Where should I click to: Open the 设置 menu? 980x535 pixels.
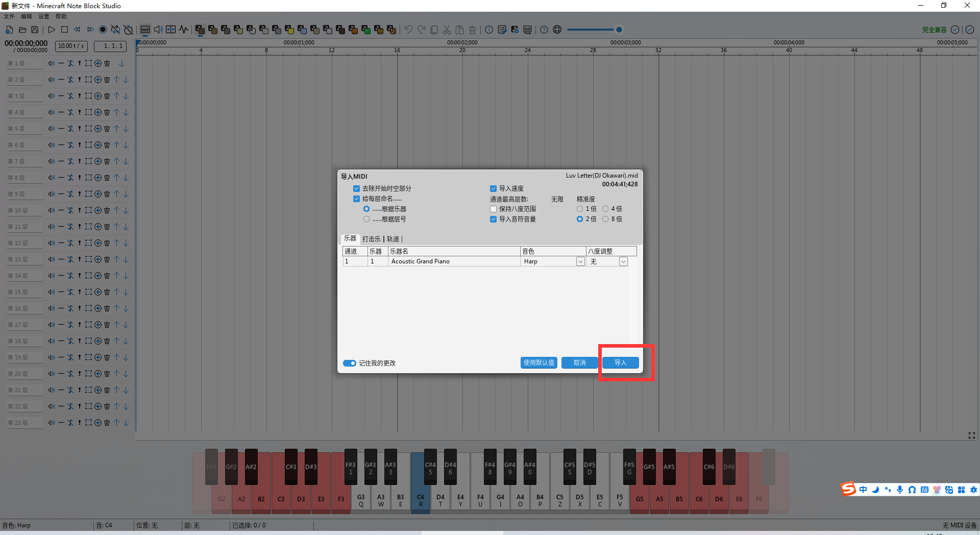click(x=44, y=16)
